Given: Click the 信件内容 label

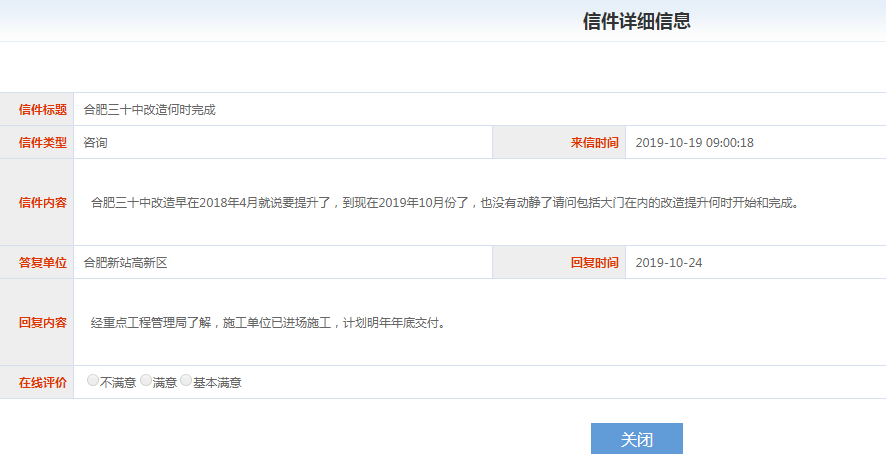Looking at the screenshot, I should point(42,202).
